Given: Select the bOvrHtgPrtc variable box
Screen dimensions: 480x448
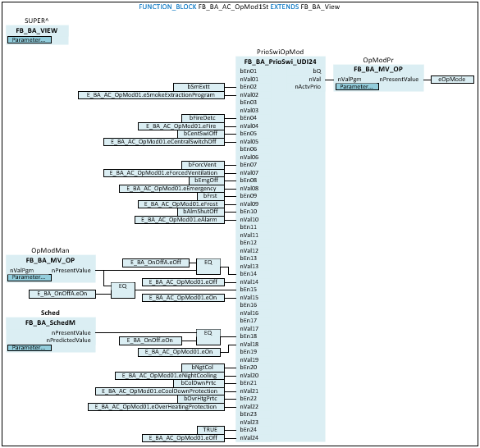Looking at the screenshot, I should 201,399.
